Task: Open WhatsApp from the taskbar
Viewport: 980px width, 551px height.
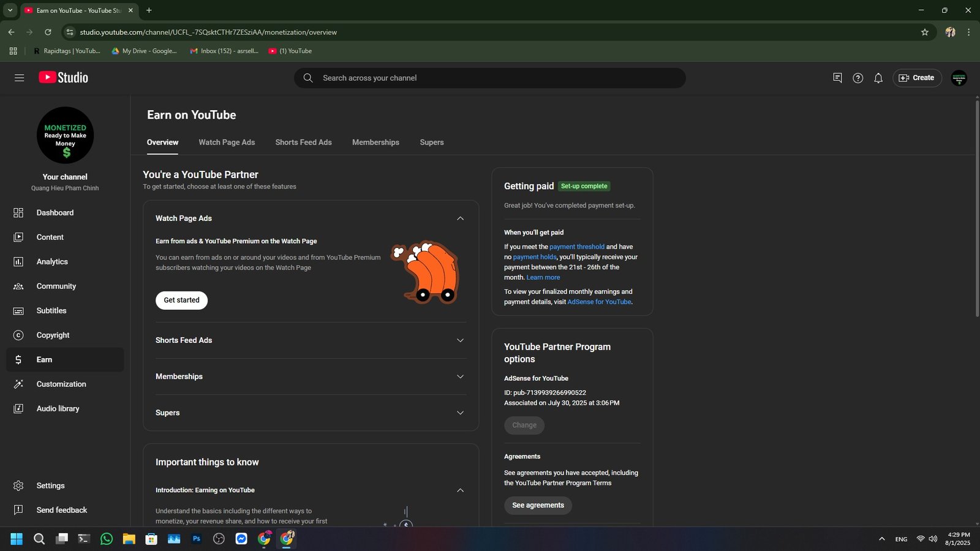Action: coord(107,539)
